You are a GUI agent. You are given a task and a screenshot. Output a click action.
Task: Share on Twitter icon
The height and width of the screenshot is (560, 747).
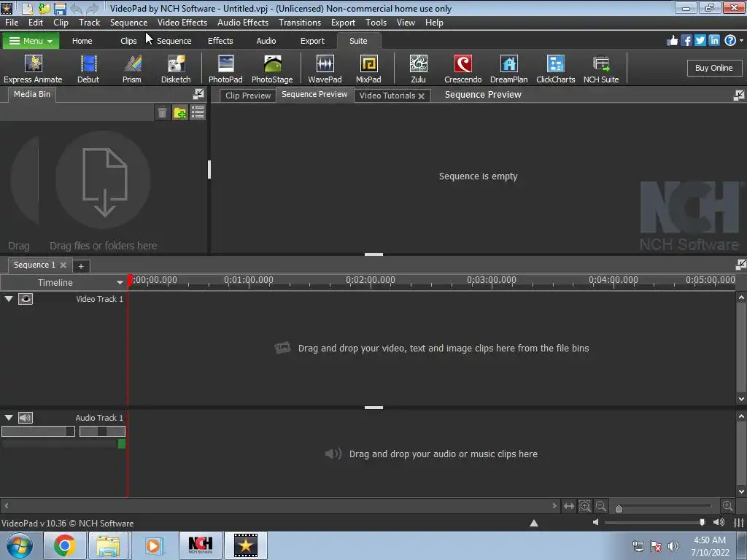click(x=700, y=41)
